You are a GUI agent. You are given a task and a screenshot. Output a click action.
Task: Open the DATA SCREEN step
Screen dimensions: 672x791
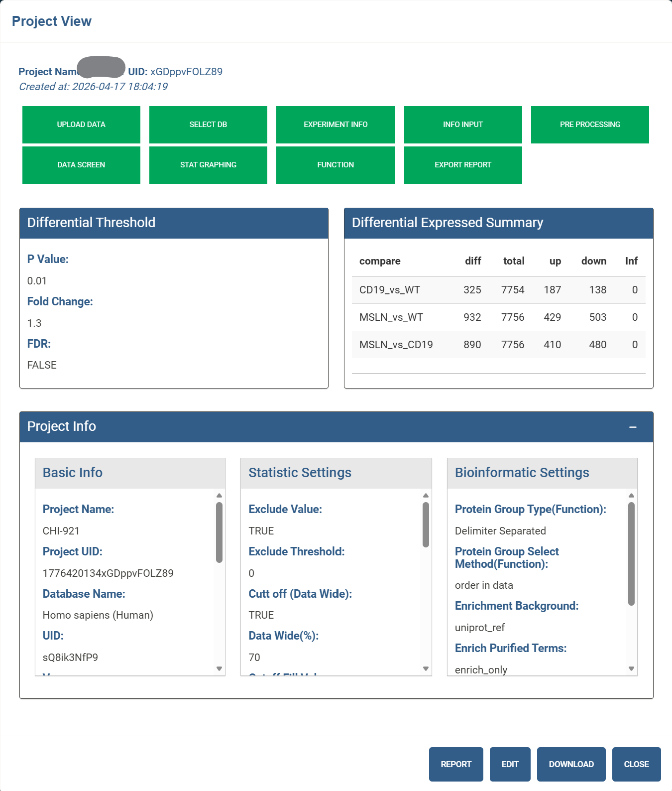(x=81, y=165)
